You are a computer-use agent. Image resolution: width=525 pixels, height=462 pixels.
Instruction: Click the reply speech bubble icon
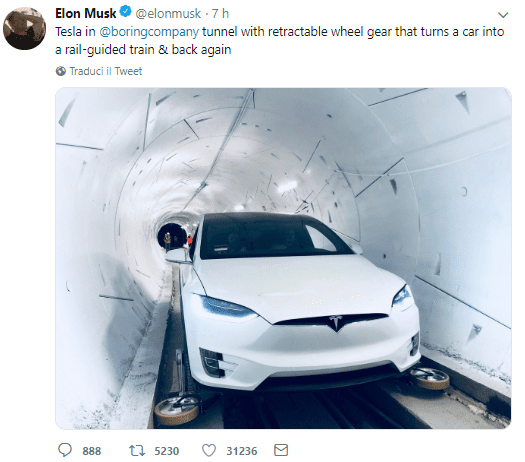(65, 450)
